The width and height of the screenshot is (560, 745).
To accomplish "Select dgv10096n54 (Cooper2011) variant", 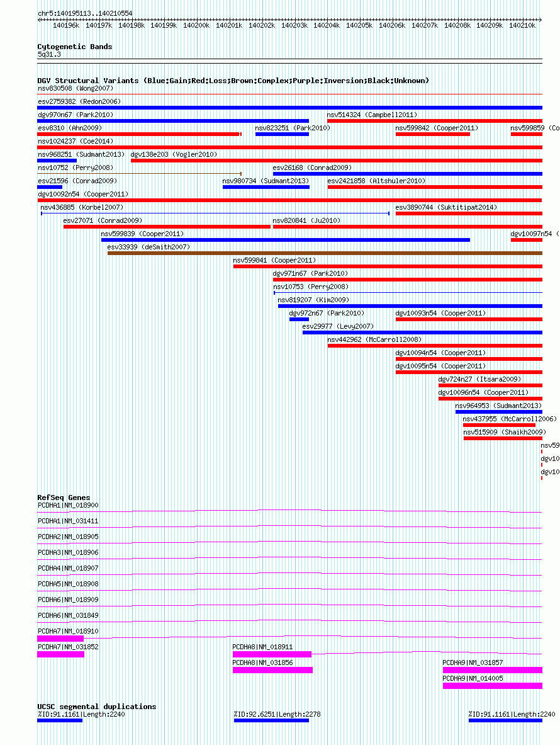I will point(490,399).
